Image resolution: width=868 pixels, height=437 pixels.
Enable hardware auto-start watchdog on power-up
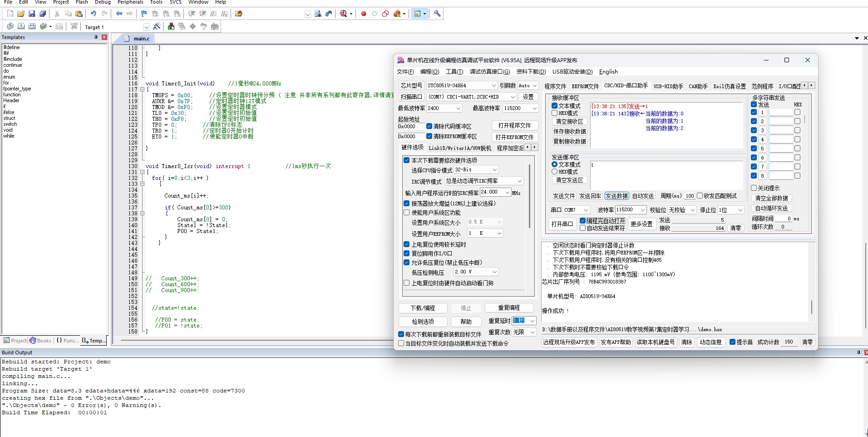click(407, 283)
